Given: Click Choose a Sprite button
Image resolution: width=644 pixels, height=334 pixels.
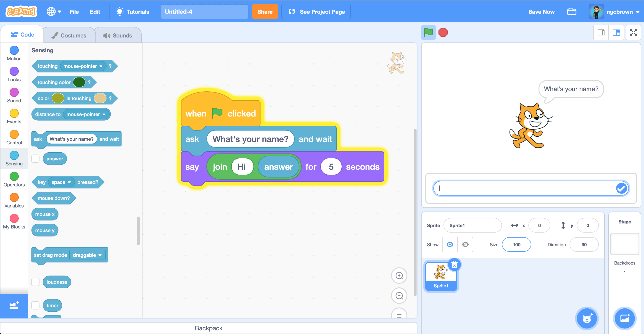Looking at the screenshot, I should [x=586, y=318].
